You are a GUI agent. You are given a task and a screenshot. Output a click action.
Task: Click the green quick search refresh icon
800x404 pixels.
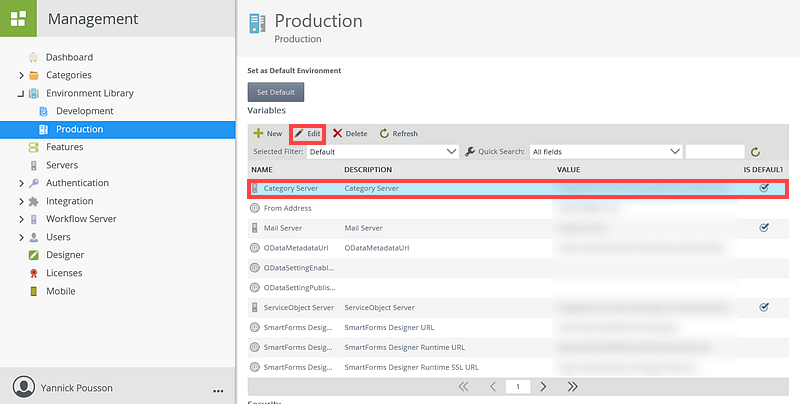coord(756,152)
